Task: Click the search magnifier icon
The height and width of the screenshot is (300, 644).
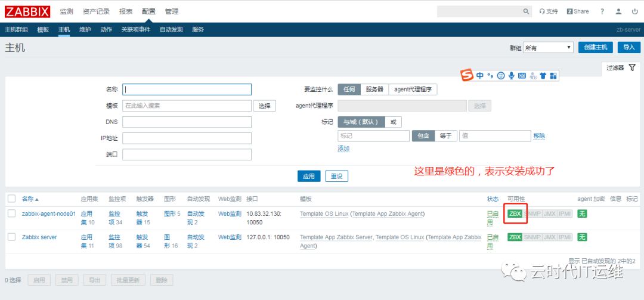Action: coord(526,11)
